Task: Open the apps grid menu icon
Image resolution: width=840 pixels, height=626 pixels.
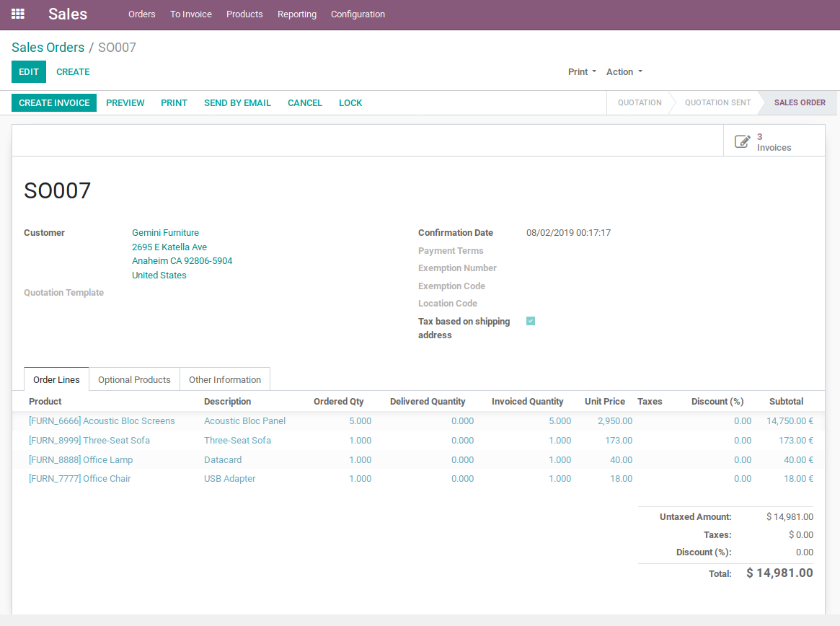Action: click(x=18, y=14)
